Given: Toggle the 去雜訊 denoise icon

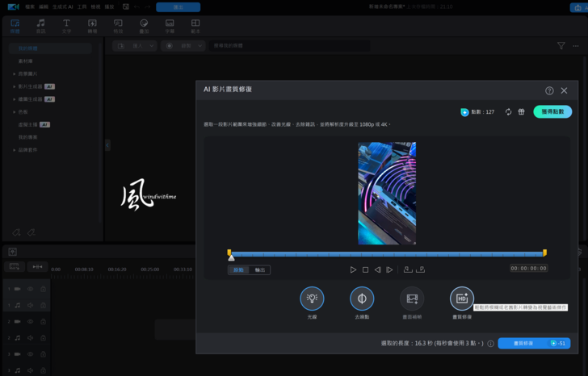Looking at the screenshot, I should [362, 299].
